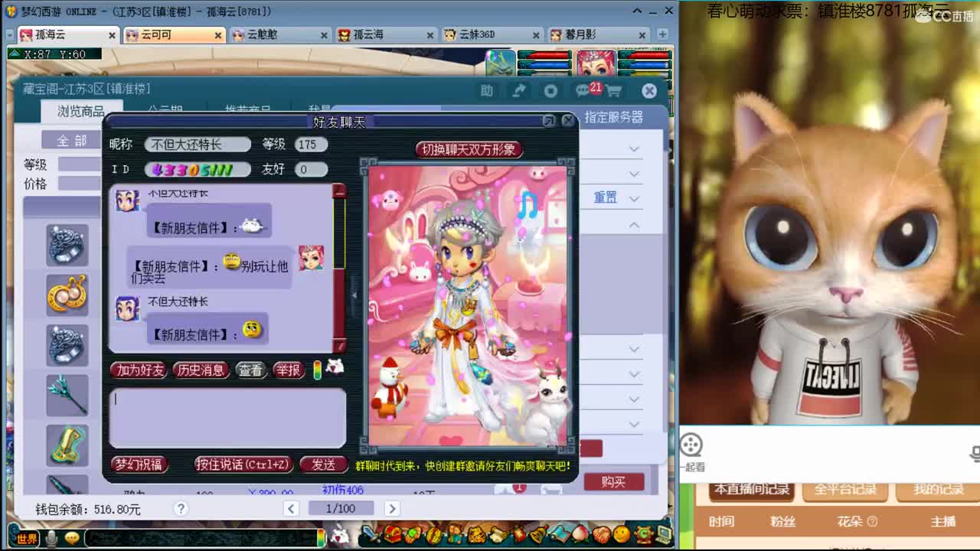Open the rabbit emoticon picker in chat

tap(335, 367)
